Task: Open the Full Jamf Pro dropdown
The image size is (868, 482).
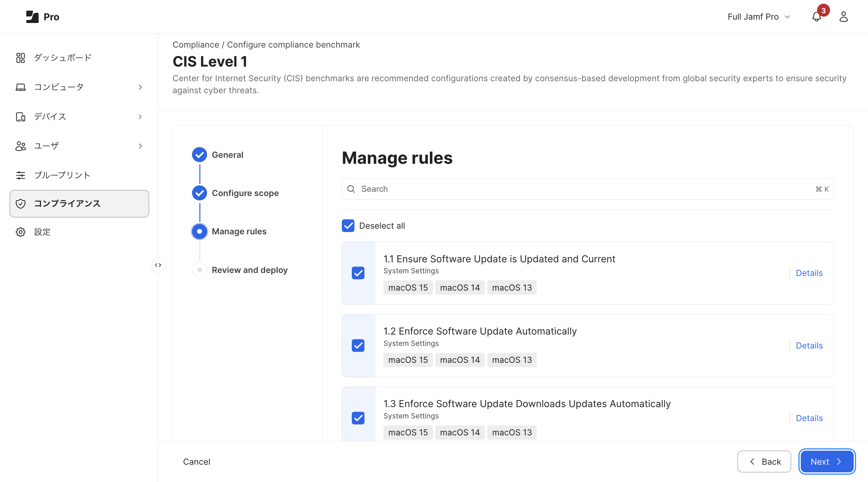Action: click(759, 17)
